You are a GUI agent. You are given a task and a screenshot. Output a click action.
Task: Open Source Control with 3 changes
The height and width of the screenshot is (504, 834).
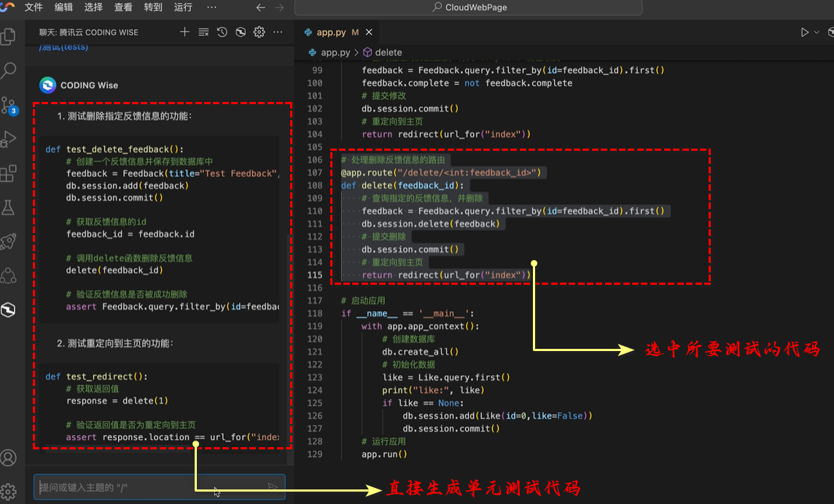pyautogui.click(x=9, y=105)
